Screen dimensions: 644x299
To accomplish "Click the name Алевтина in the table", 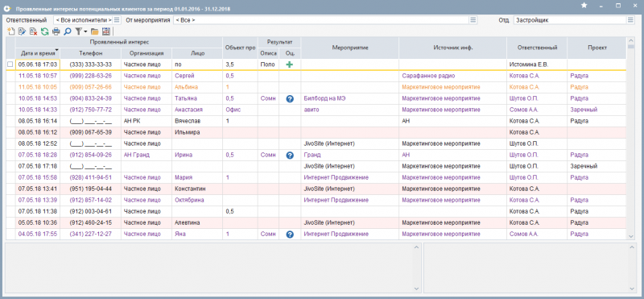I will 188,222.
